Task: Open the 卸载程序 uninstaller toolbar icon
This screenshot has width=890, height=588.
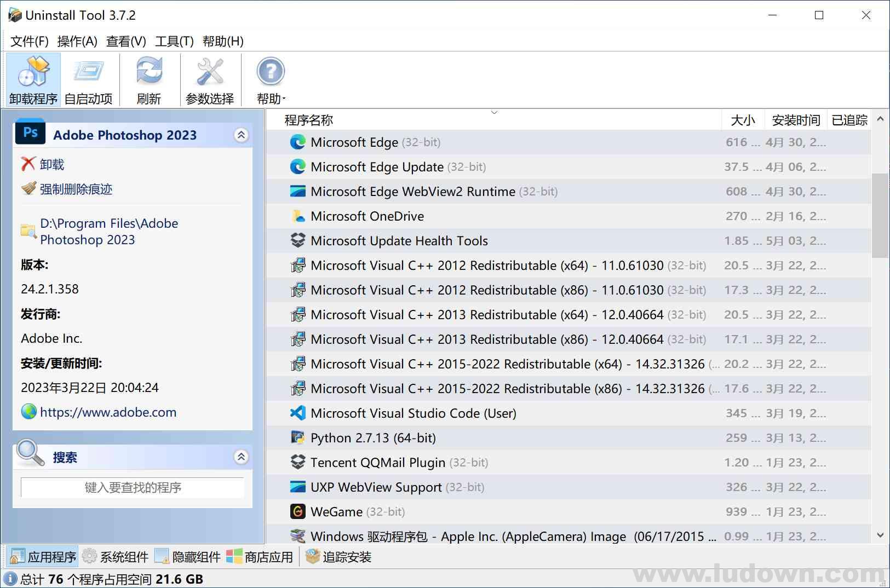Action: click(33, 72)
